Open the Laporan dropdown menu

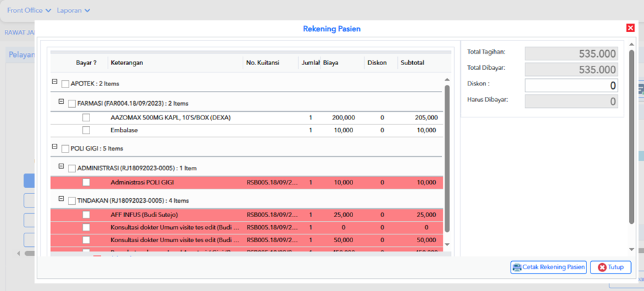coord(73,10)
